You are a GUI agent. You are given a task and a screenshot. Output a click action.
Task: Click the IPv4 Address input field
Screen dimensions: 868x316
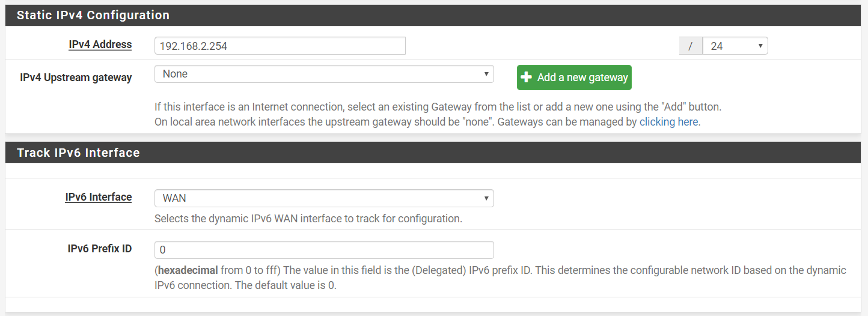point(280,46)
